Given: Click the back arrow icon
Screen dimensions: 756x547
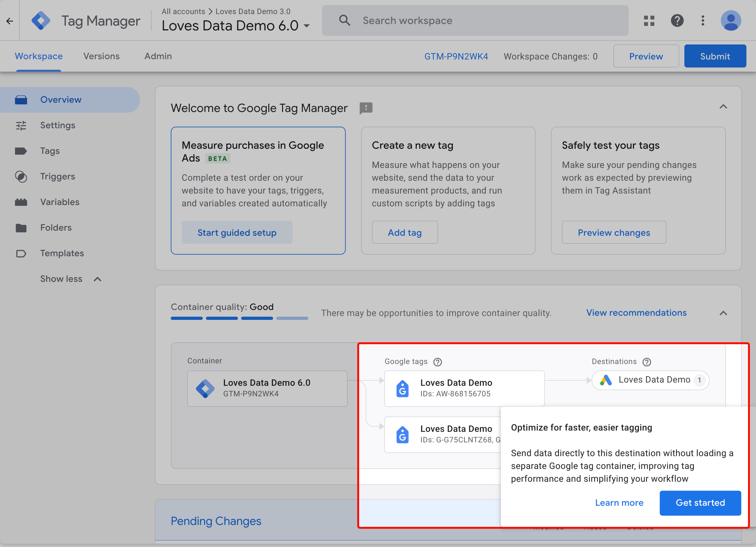Looking at the screenshot, I should coord(10,21).
